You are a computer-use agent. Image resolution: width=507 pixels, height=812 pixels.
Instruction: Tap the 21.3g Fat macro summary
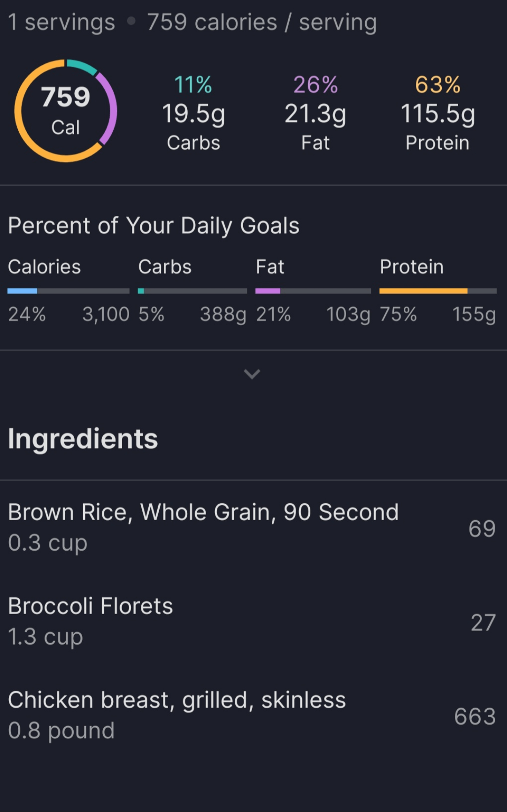[315, 114]
